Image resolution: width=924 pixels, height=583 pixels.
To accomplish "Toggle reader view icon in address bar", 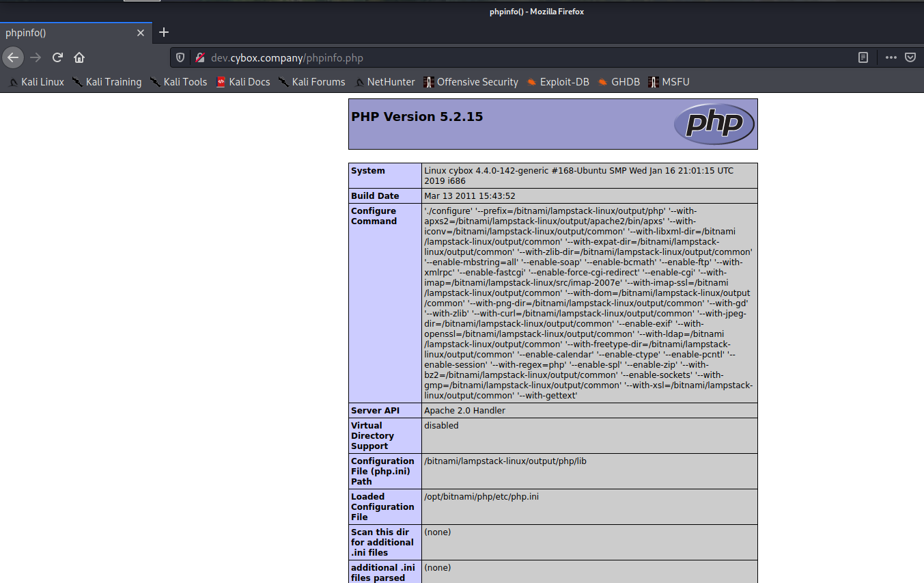I will pos(863,57).
